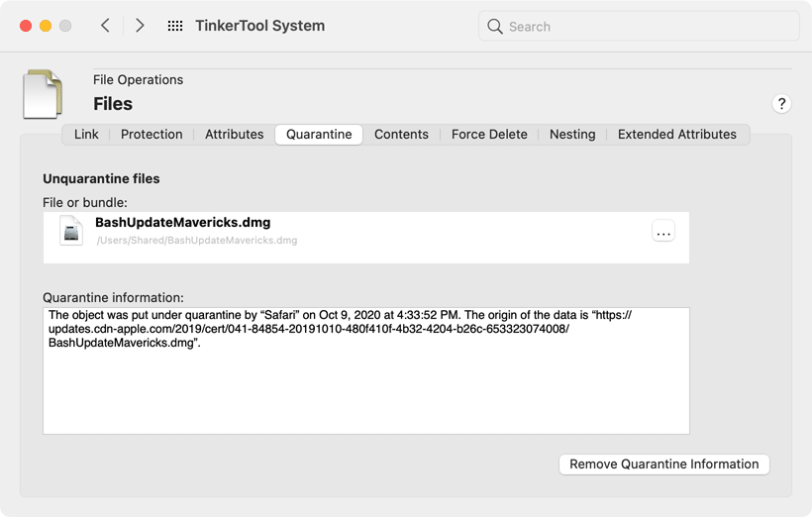Switch to Extended Attributes tab
812x517 pixels.
coord(677,134)
